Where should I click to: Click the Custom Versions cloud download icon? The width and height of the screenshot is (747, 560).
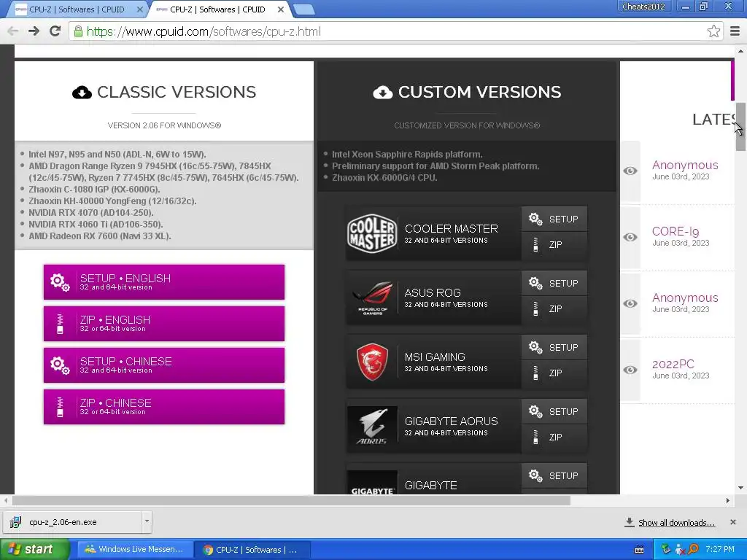click(383, 92)
